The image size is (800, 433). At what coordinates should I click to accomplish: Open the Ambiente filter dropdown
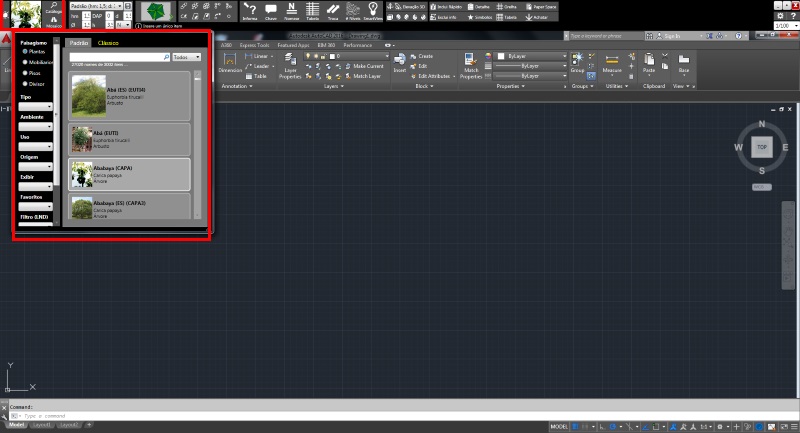[x=35, y=126]
